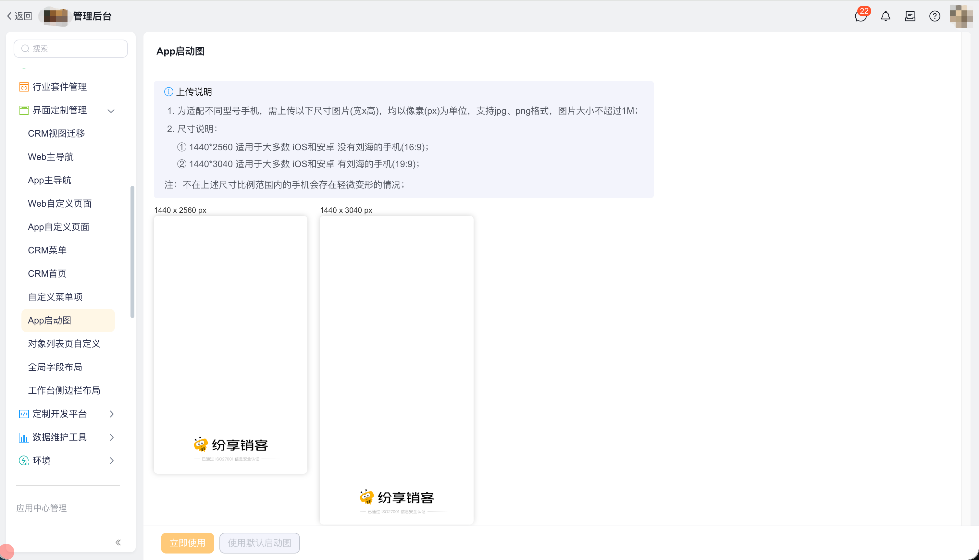Screen dimensions: 979x560
Task: Click the 上传说明 info icon
Action: coord(168,92)
